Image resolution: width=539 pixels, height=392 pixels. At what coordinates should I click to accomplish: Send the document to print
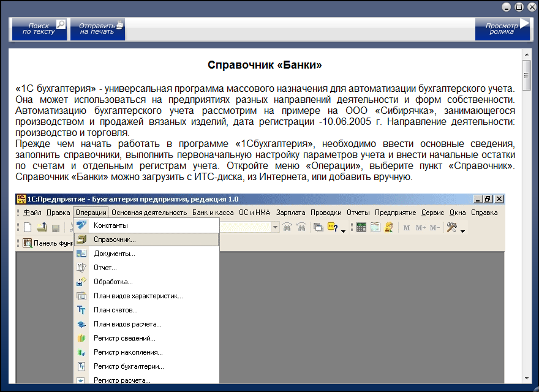click(98, 28)
